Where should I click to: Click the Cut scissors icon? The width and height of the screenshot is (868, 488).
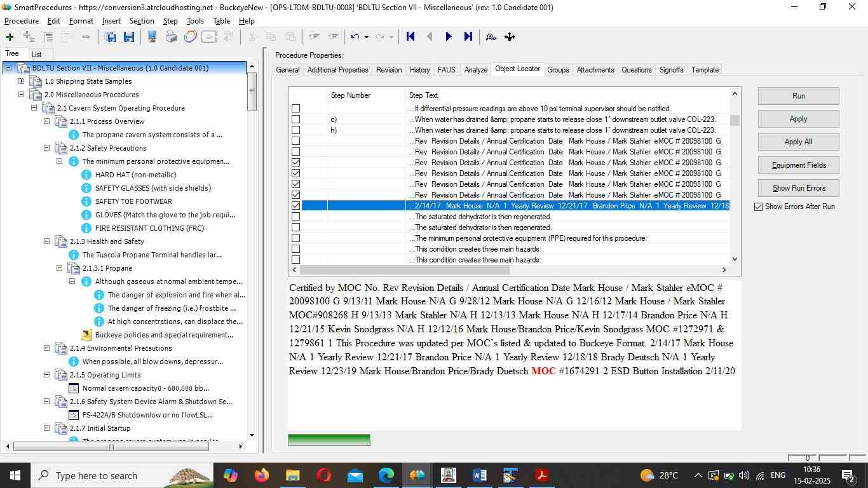click(252, 37)
